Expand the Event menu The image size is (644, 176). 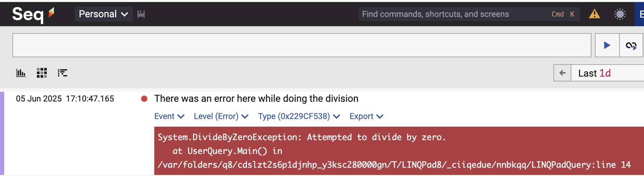click(x=169, y=116)
